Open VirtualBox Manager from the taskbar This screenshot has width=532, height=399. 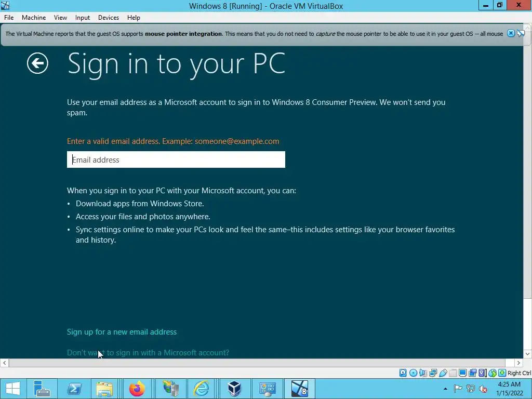[x=234, y=389]
